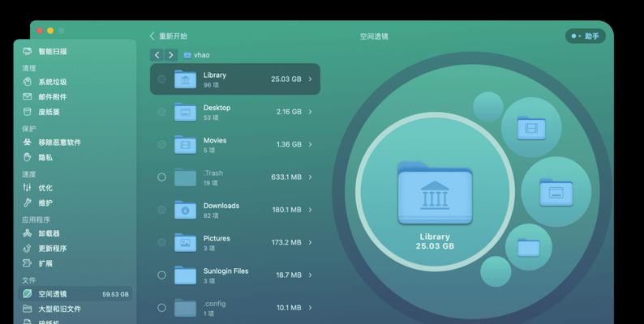Click the vhao home folder breadcrumb icon

(x=187, y=55)
